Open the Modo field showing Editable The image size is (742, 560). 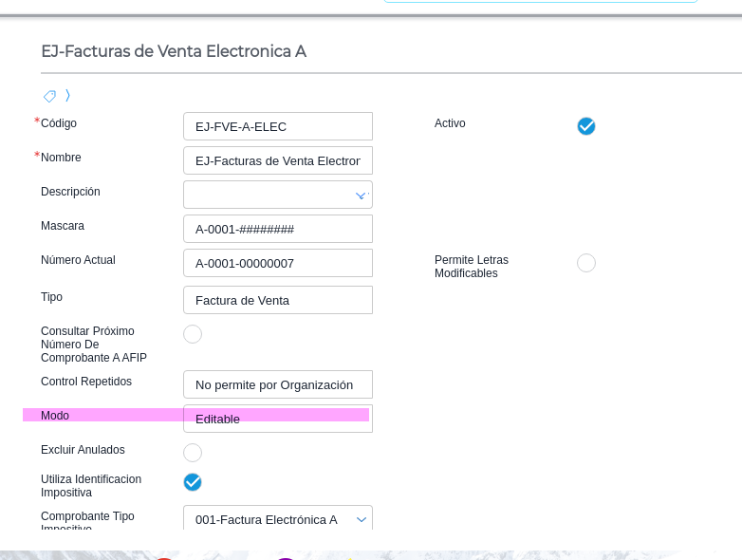[277, 419]
